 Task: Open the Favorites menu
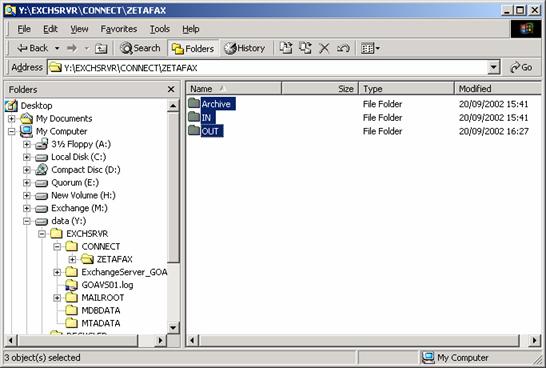(x=119, y=29)
